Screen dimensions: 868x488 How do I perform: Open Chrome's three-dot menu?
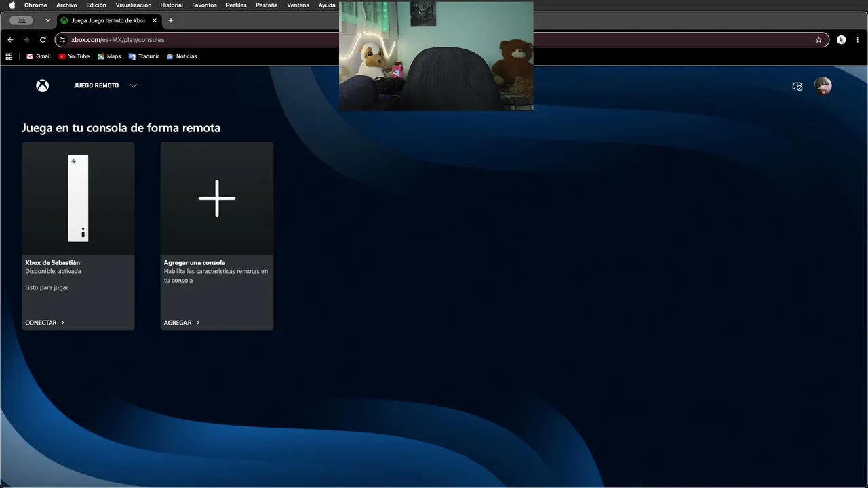(858, 40)
